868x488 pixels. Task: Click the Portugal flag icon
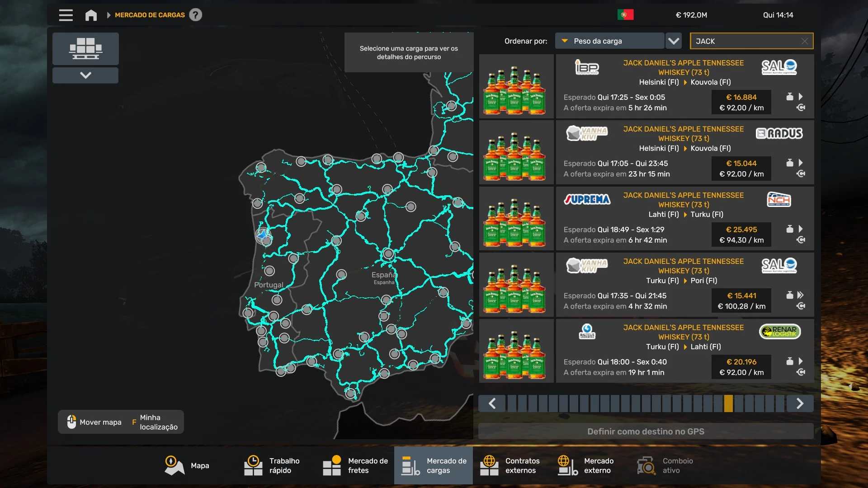(625, 15)
